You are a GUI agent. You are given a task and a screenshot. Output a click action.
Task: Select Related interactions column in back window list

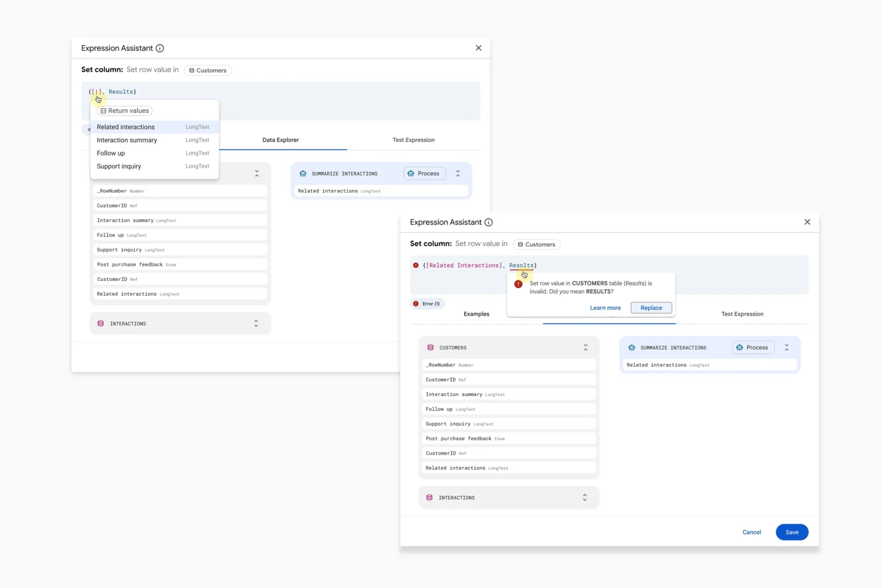point(180,294)
